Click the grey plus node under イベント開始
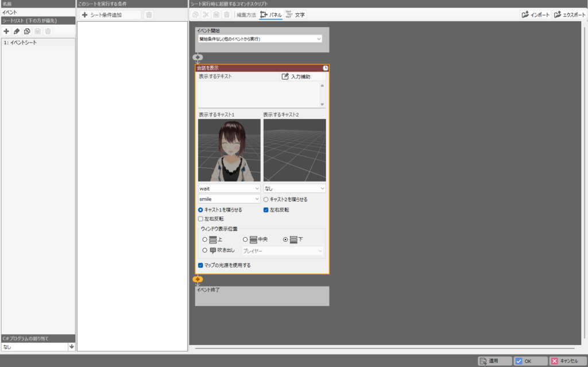This screenshot has height=367, width=588. (x=198, y=57)
